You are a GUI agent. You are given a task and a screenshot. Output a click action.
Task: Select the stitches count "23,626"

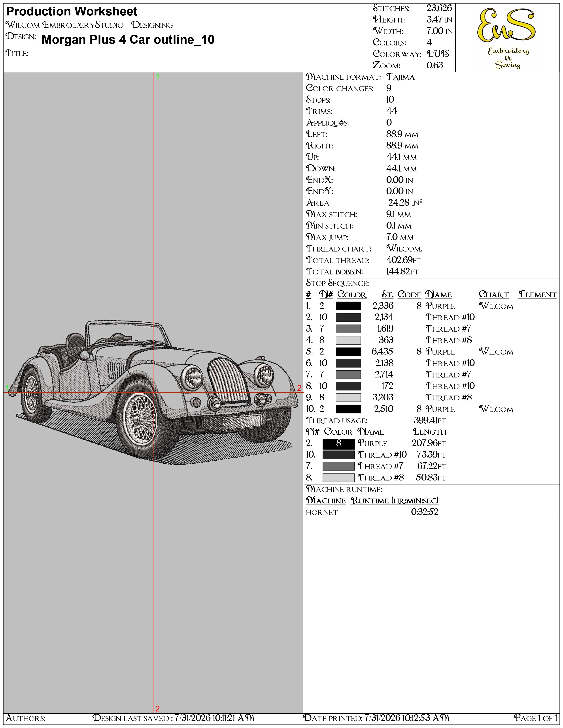(x=439, y=8)
